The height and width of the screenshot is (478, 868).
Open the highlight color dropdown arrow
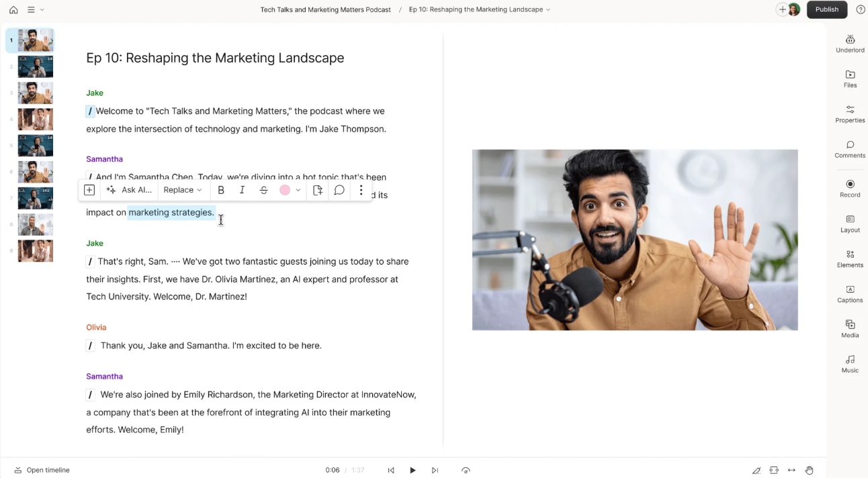pyautogui.click(x=298, y=190)
